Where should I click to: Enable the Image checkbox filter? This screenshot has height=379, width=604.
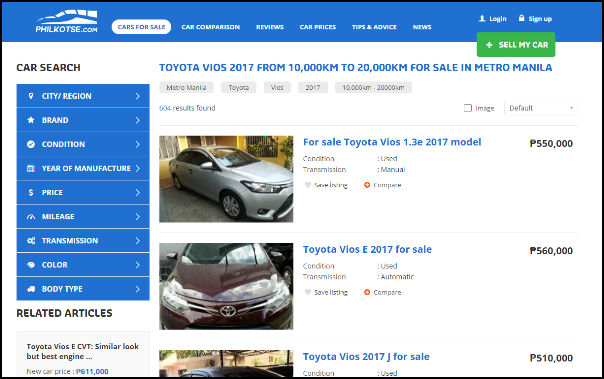pyautogui.click(x=468, y=108)
